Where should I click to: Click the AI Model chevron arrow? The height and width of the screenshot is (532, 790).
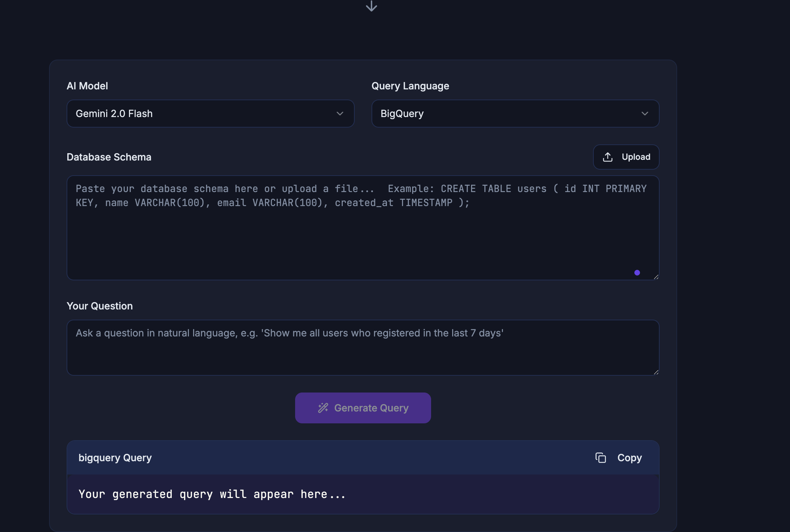(340, 114)
